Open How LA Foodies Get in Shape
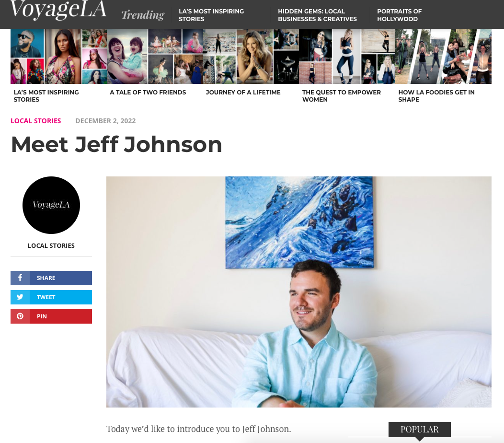The height and width of the screenshot is (443, 504). tap(436, 96)
